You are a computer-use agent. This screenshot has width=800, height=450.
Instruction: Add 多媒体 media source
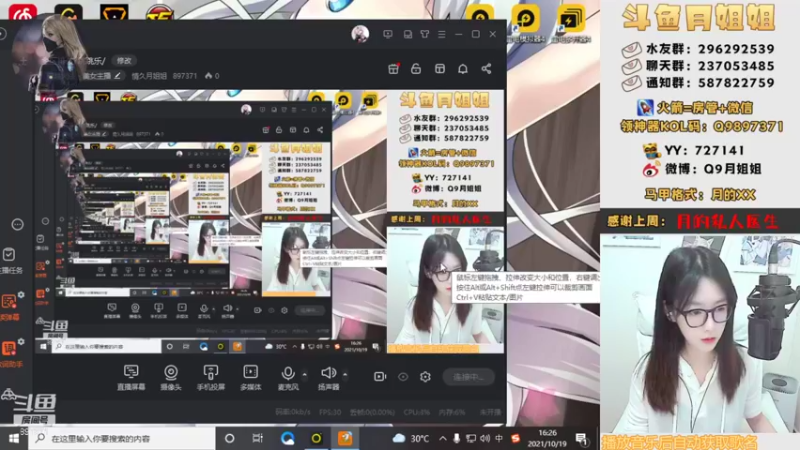pyautogui.click(x=251, y=378)
